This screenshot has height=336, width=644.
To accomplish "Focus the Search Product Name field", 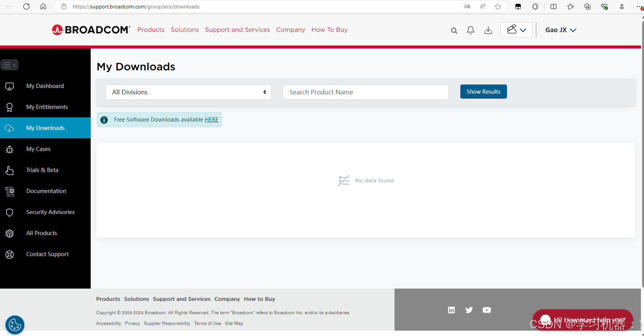I will coord(365,92).
